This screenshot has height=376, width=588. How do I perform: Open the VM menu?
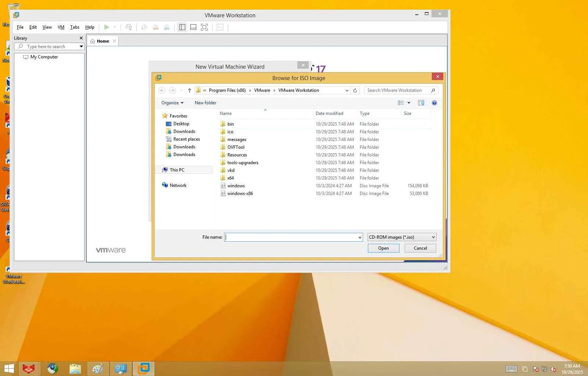pos(61,27)
